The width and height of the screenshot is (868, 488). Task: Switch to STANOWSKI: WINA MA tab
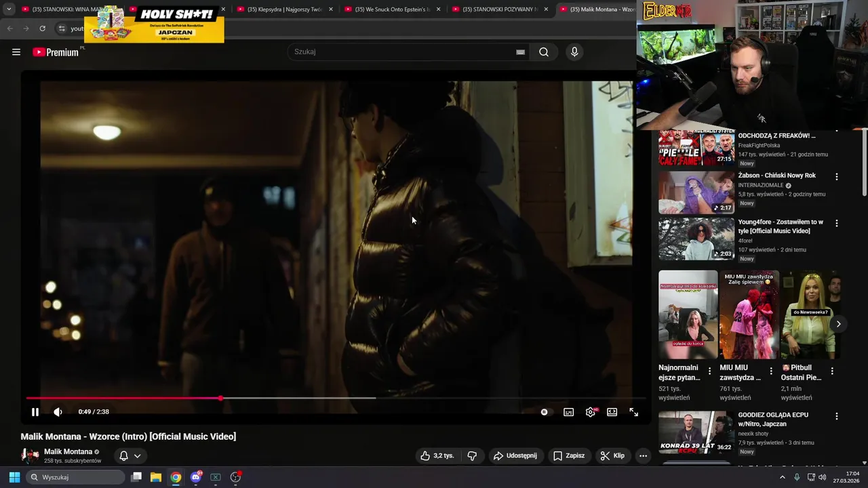61,9
